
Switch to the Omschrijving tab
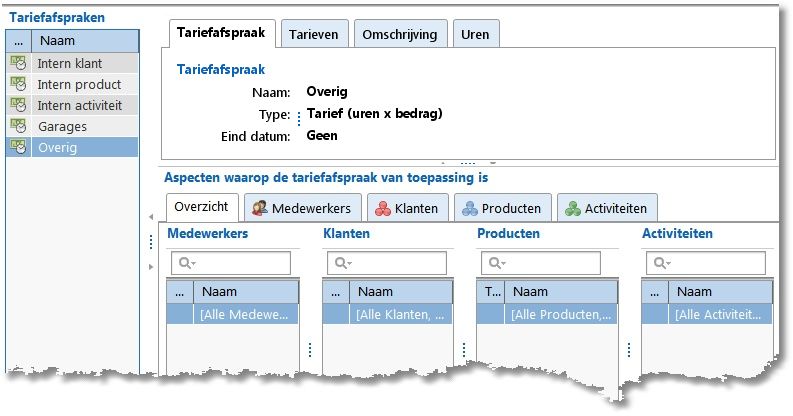tap(397, 34)
